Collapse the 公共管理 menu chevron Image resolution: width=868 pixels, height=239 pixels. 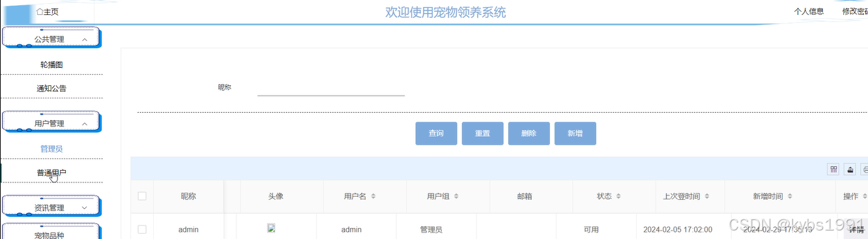[85, 40]
